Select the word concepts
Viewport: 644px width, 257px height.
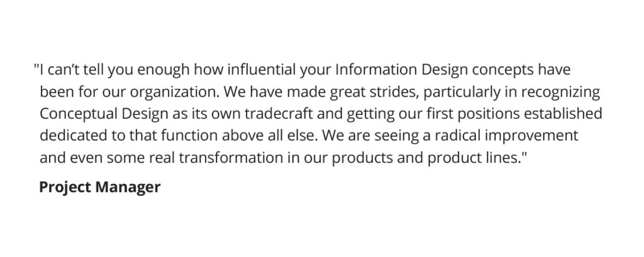502,71
